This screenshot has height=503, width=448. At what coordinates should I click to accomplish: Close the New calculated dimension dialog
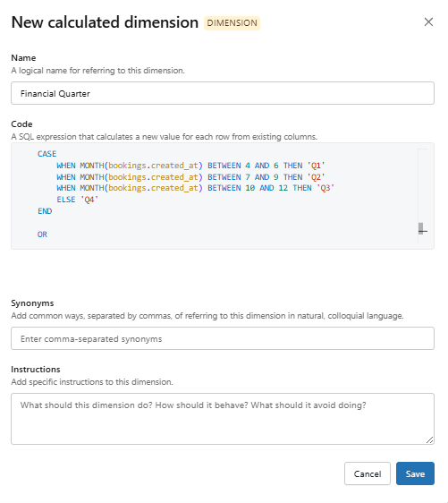point(428,22)
